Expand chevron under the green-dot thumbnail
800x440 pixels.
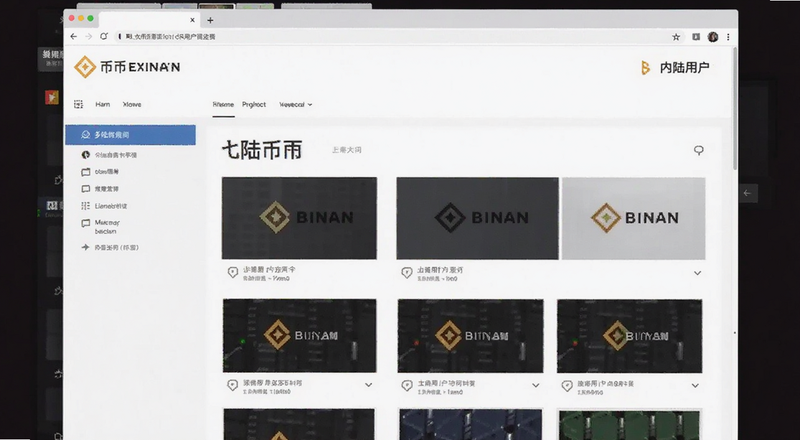coord(368,385)
